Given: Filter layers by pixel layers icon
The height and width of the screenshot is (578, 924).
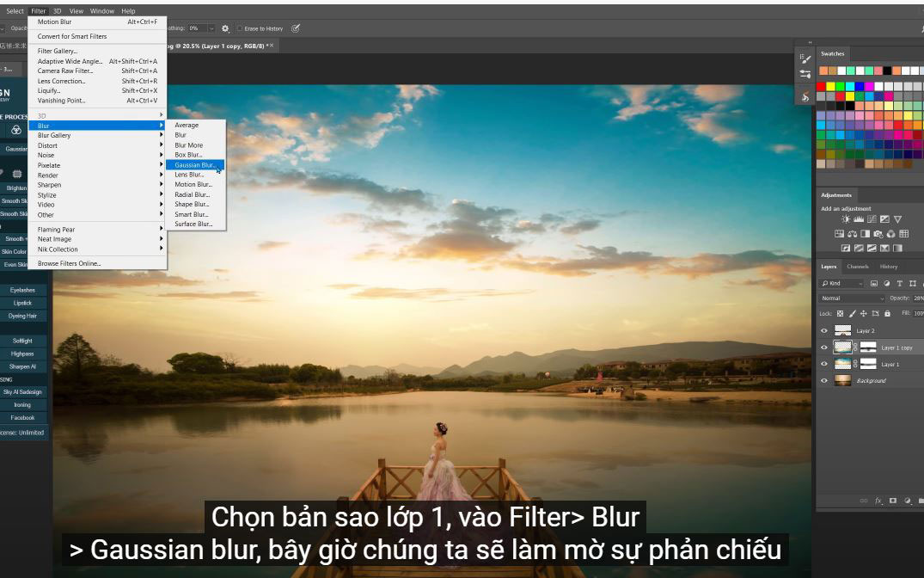Looking at the screenshot, I should point(874,284).
